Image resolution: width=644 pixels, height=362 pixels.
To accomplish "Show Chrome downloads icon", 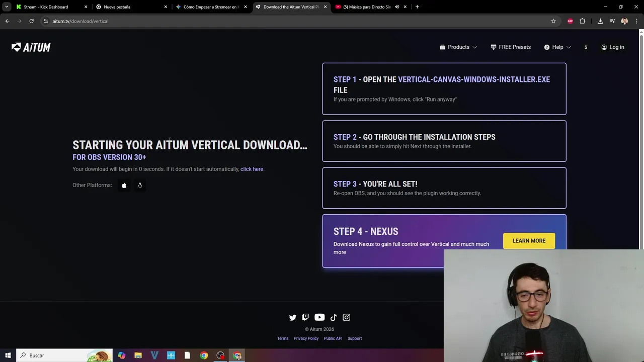I will 600,21.
